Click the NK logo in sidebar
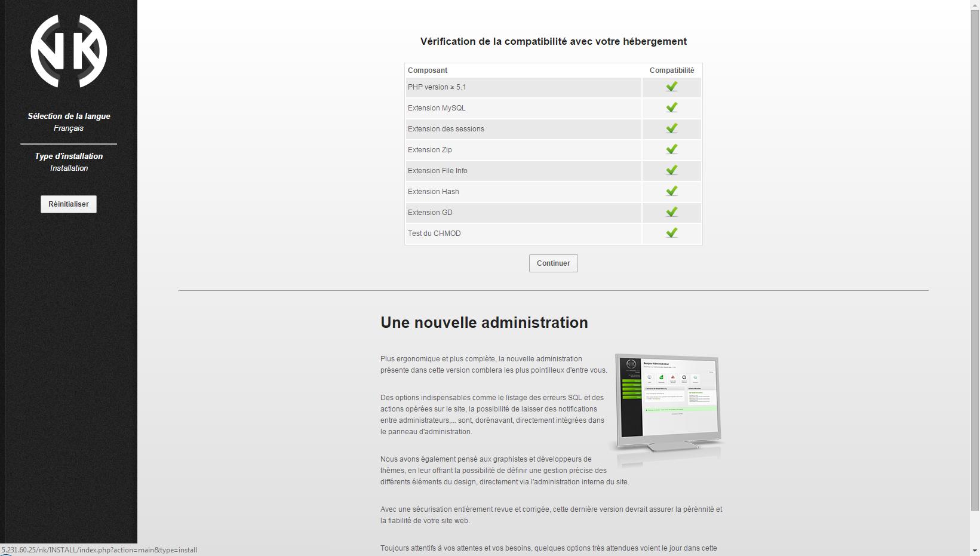The width and height of the screenshot is (980, 556). coord(69,51)
